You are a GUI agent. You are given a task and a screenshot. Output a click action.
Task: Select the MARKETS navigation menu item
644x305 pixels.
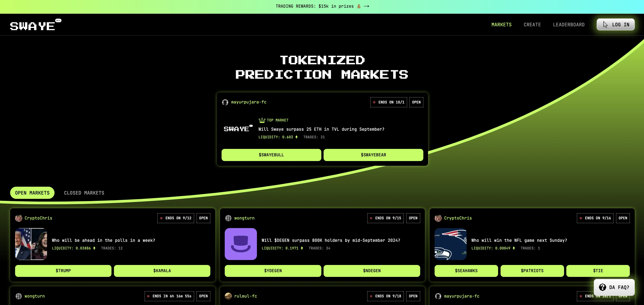tap(501, 25)
